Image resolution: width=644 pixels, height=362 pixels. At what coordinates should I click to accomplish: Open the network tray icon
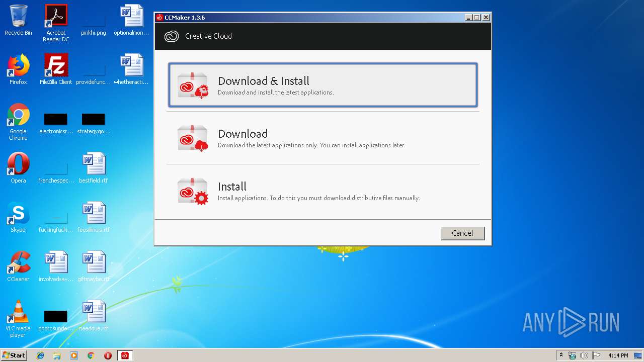(572, 355)
